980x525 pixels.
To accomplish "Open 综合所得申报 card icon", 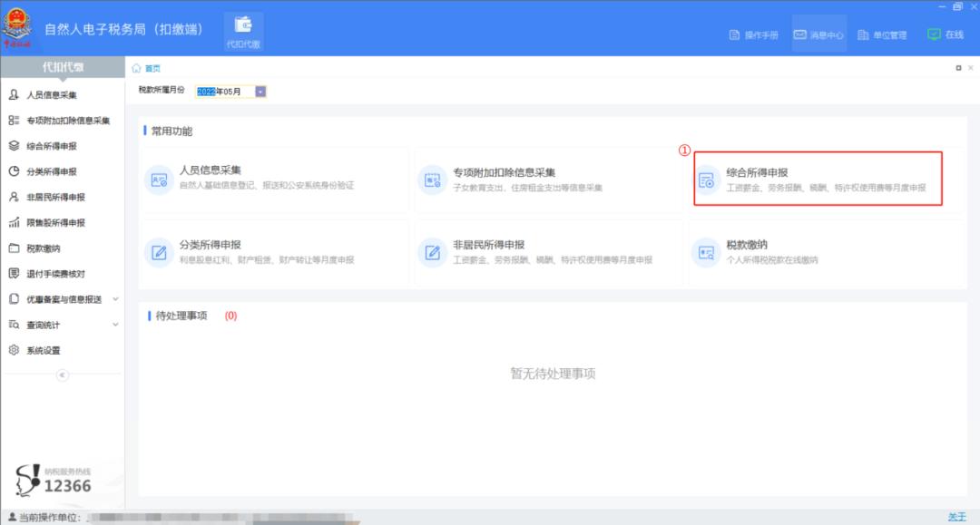I will click(x=707, y=180).
